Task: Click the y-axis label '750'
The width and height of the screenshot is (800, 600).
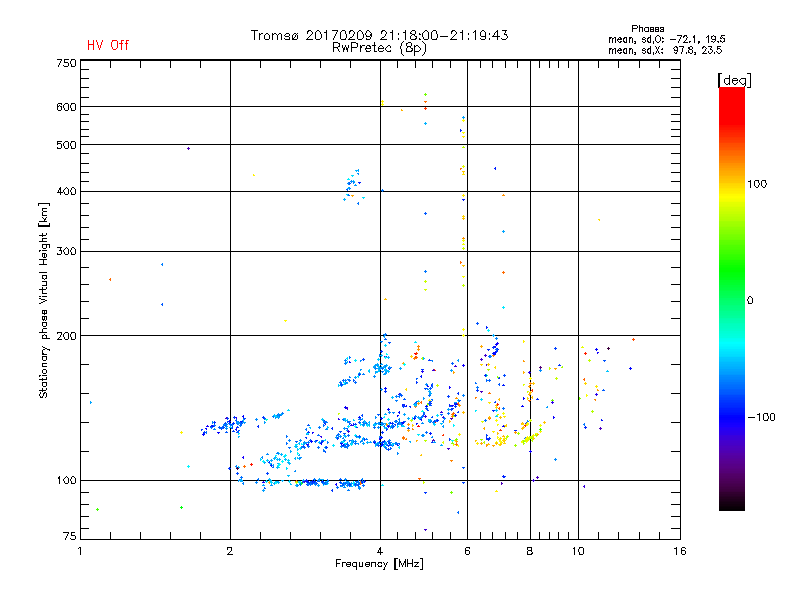Action: tap(66, 63)
